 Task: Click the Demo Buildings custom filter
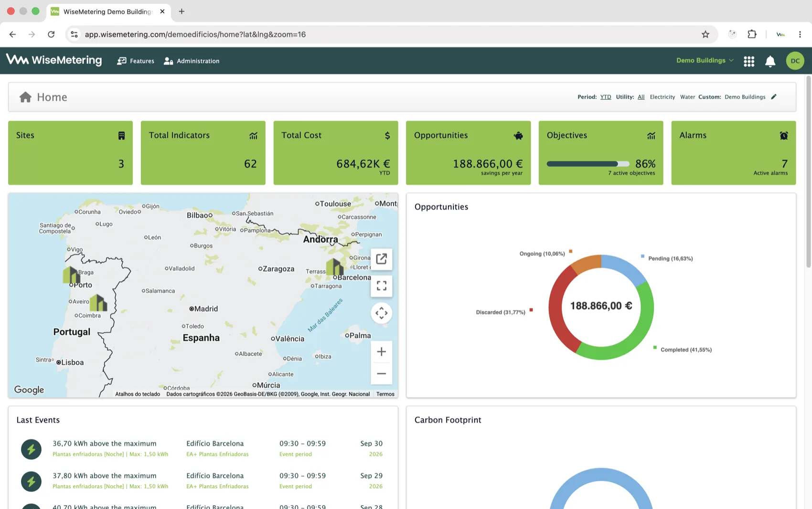click(745, 97)
